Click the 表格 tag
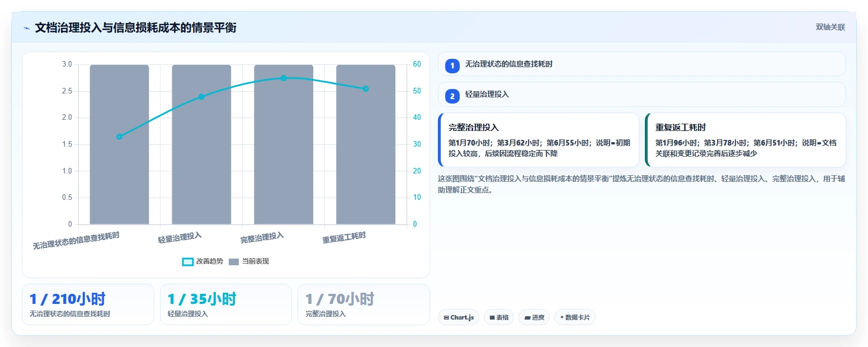Viewport: 868px width, 347px height. pyautogui.click(x=499, y=317)
